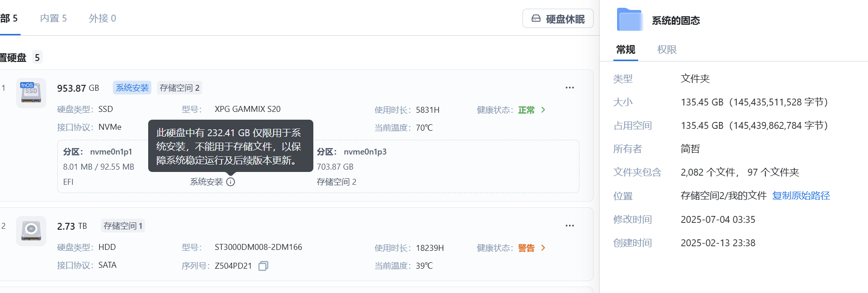
Task: Open the info tooltip next to 系统安装
Action: (231, 182)
